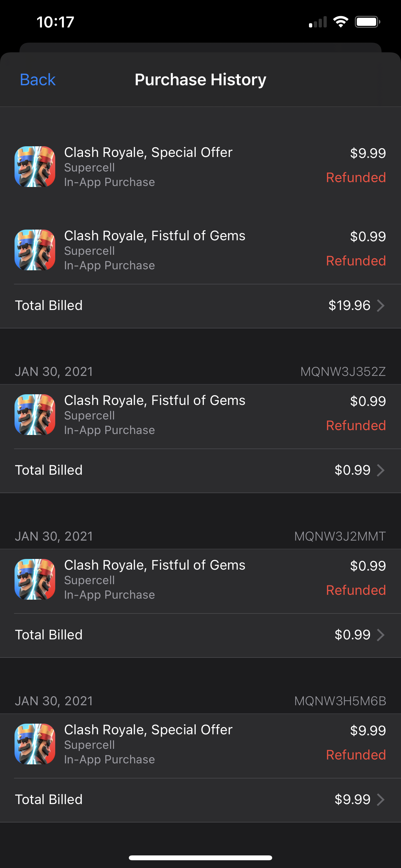Expand the $19.96 Total Billed chevron
The image size is (401, 868).
(x=380, y=305)
